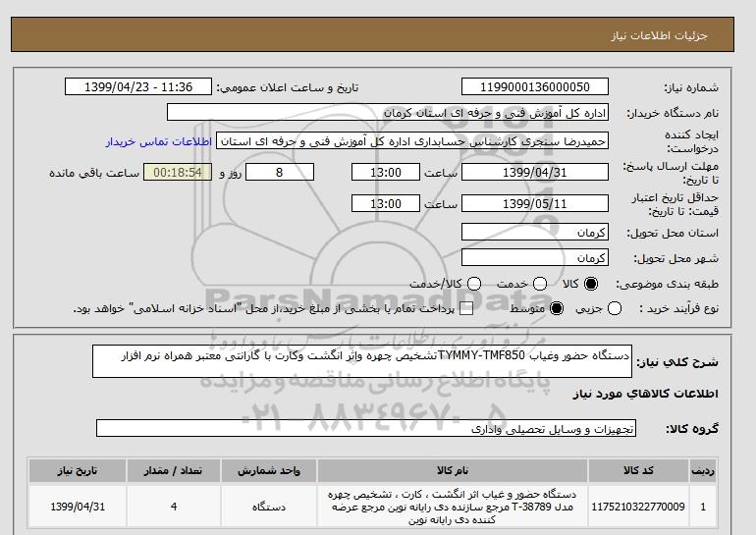Click the item name cell with T-38789

coord(453,507)
